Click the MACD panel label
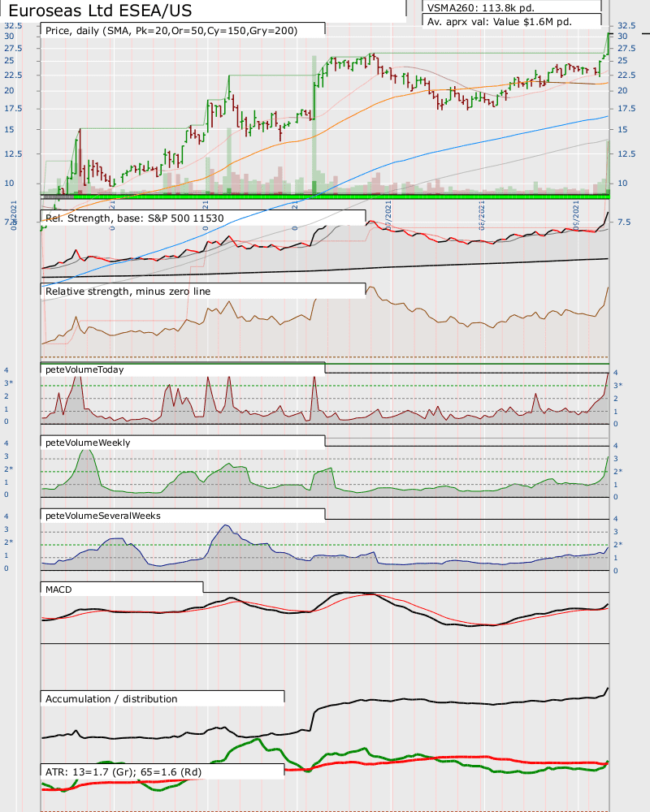This screenshot has height=812, width=650. tap(58, 590)
